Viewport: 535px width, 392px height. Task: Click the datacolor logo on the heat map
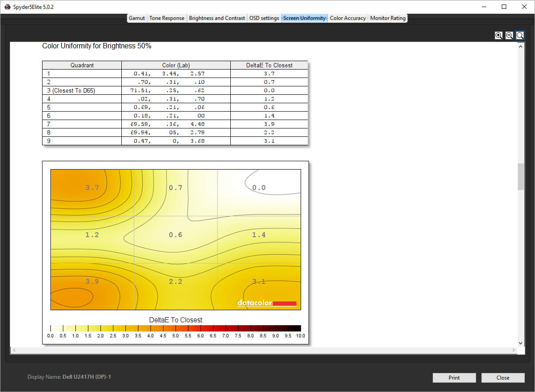pyautogui.click(x=267, y=303)
